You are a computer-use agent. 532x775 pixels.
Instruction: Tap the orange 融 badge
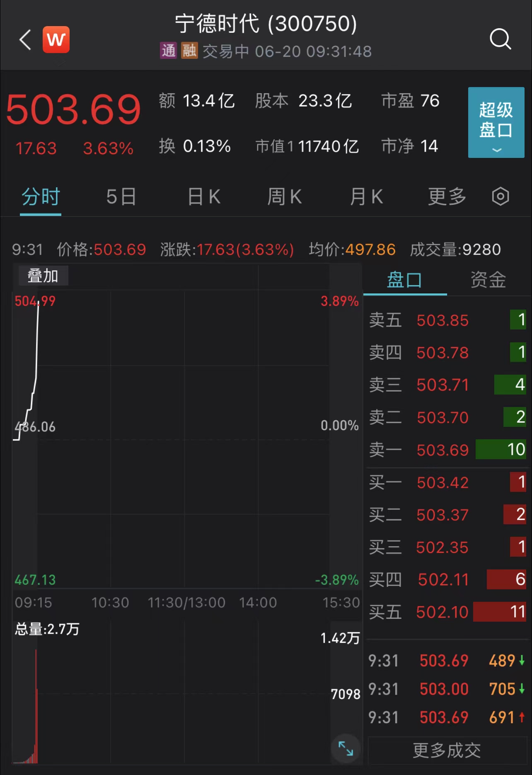[x=189, y=51]
